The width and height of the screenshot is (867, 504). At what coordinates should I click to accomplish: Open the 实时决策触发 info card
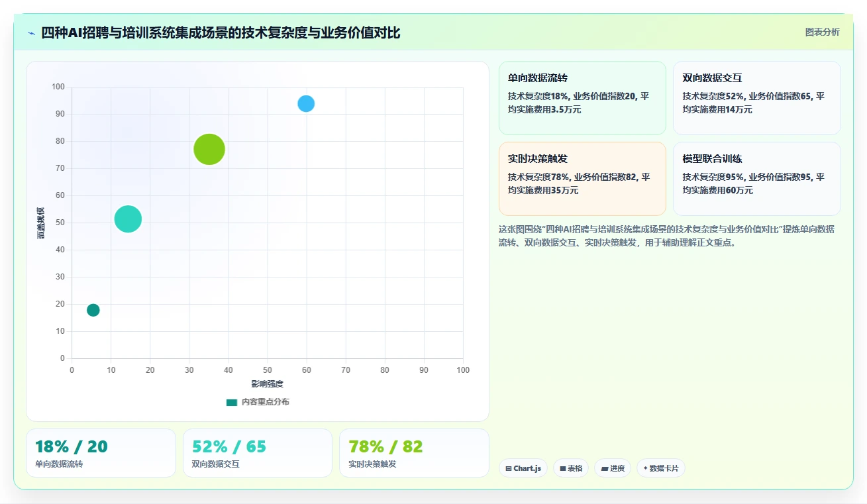(582, 179)
